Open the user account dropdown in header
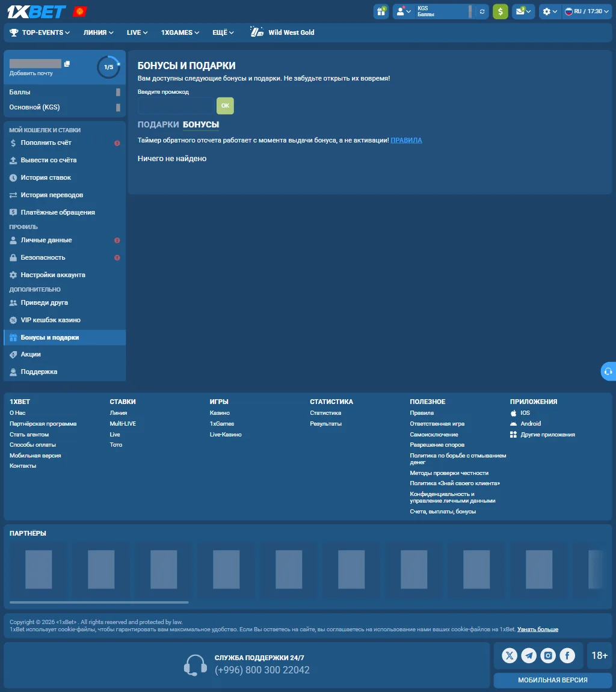616x692 pixels. 404,11
